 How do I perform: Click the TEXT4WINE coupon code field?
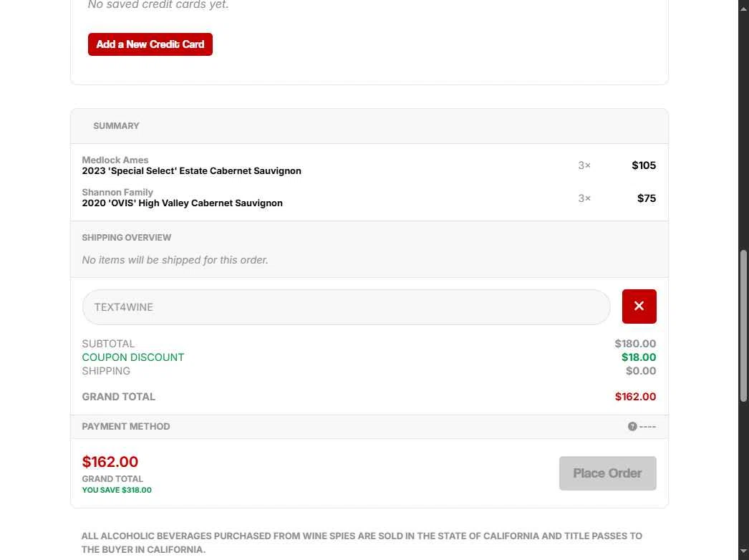(x=347, y=306)
